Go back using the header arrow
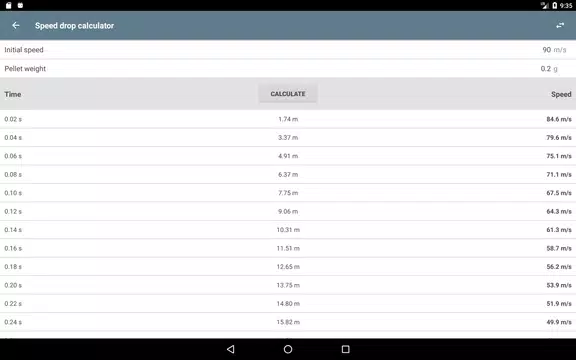 tap(16, 25)
